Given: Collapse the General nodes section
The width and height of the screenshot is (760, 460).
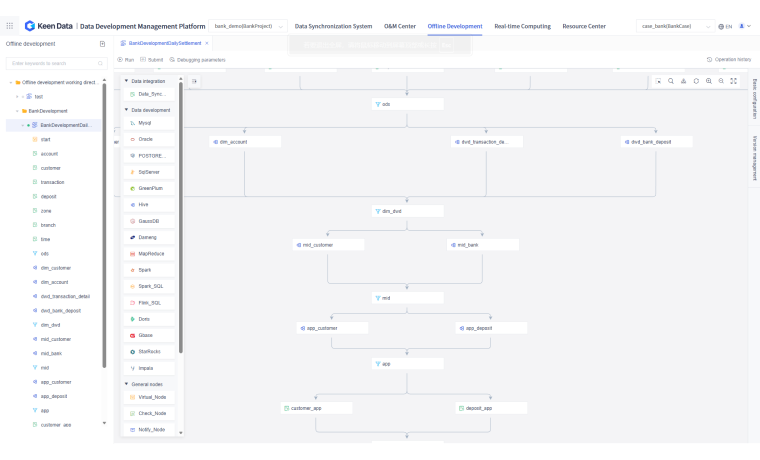Looking at the screenshot, I should tap(126, 384).
